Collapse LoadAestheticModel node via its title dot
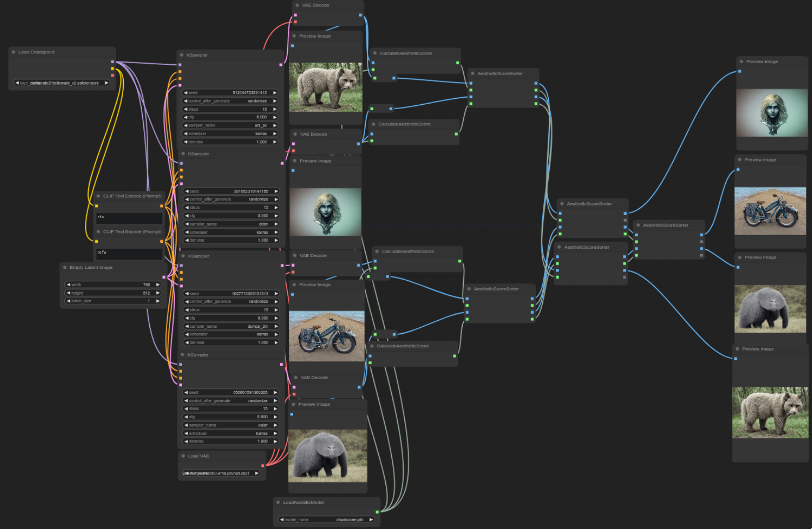Screen dimensions: 812x529 278,502
